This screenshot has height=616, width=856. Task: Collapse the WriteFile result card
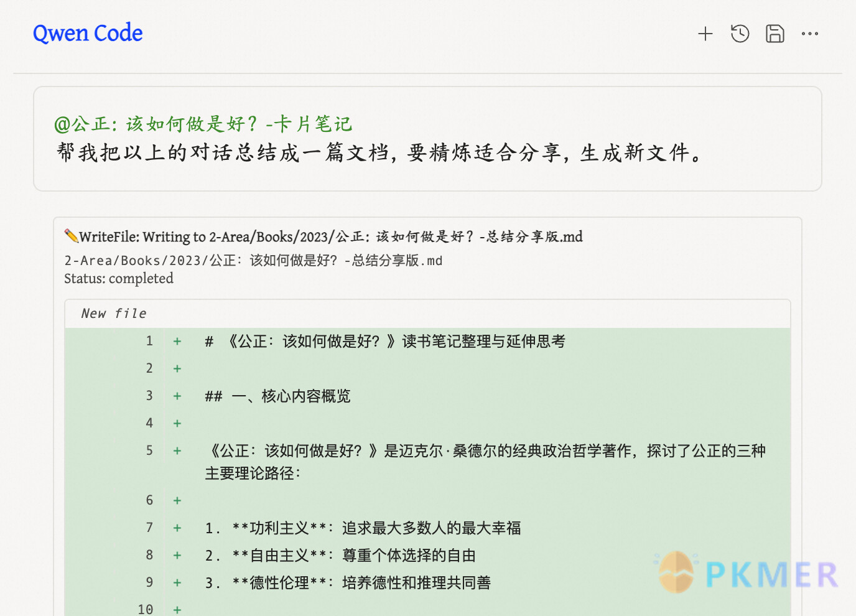pos(323,236)
